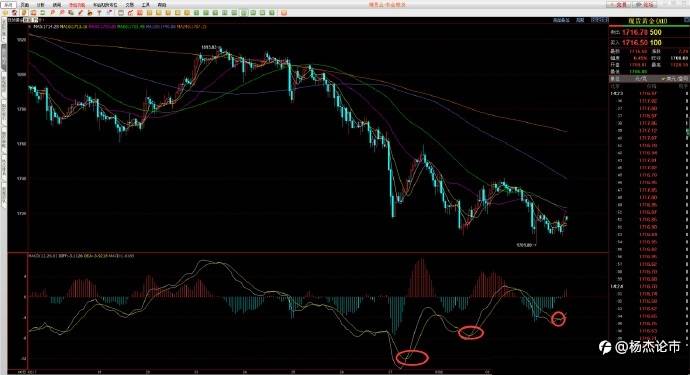This screenshot has width=690, height=375.
Task: Open the 工具 menu in the menu bar
Action: click(x=146, y=5)
